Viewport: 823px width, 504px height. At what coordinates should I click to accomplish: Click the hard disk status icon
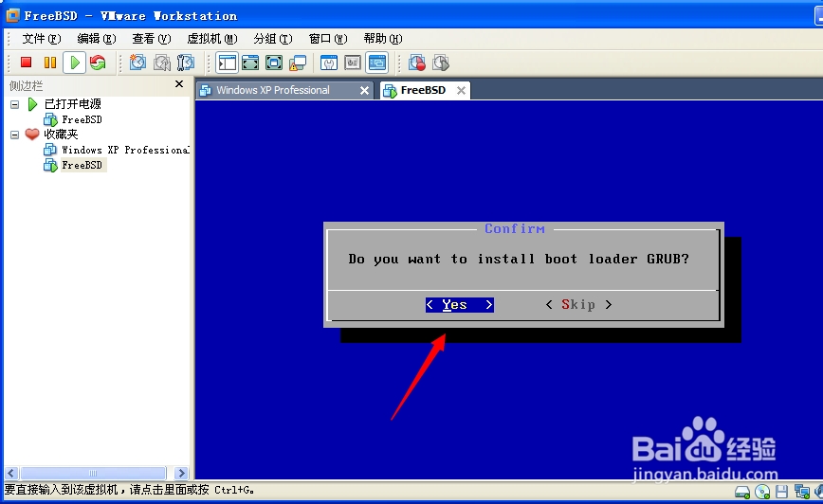[742, 492]
